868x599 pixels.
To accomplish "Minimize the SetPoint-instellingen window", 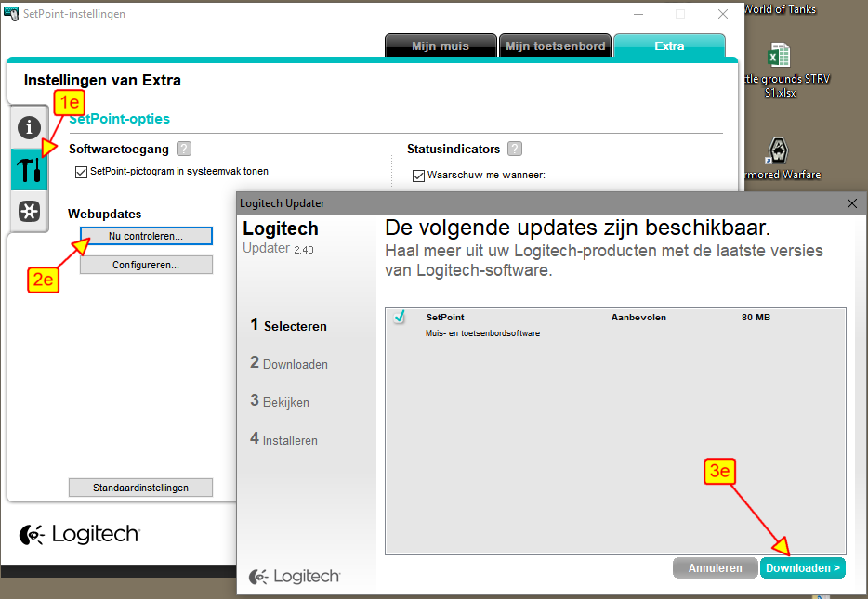I will [x=638, y=14].
